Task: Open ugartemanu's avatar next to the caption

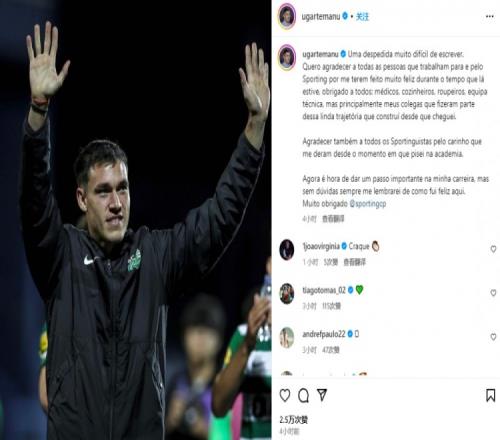Action: tap(287, 58)
